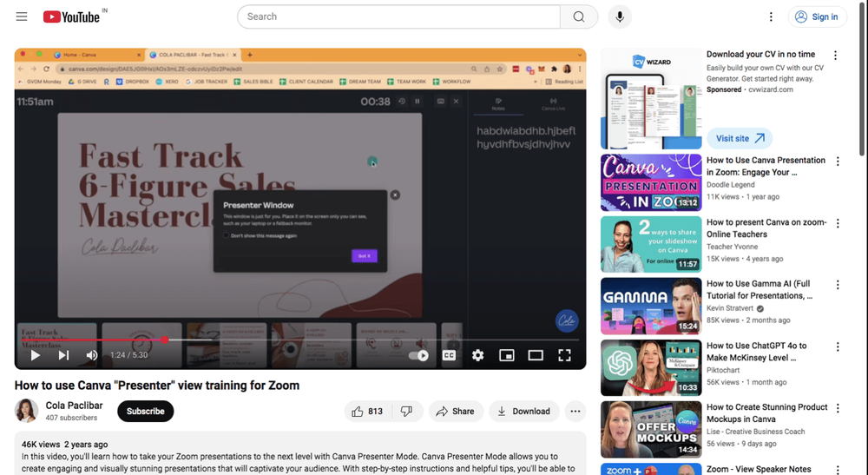Open player settings gear
The width and height of the screenshot is (868, 475).
pos(477,355)
